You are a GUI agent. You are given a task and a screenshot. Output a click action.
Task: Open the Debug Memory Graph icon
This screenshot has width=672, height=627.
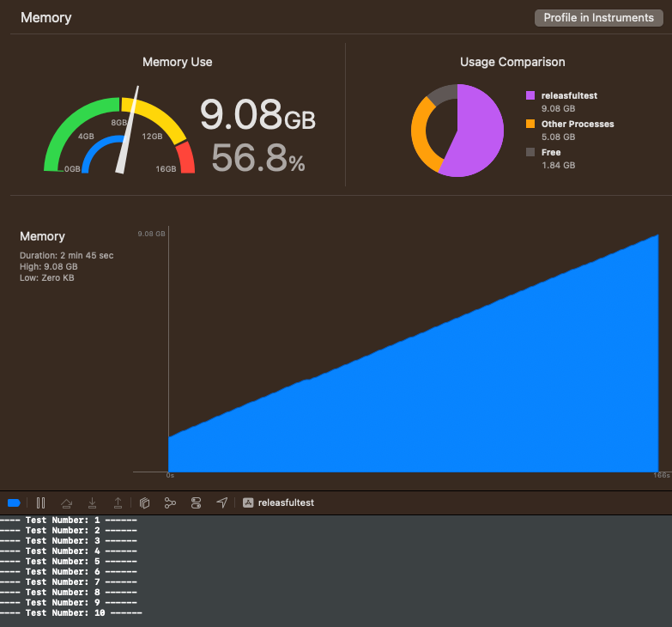point(170,502)
